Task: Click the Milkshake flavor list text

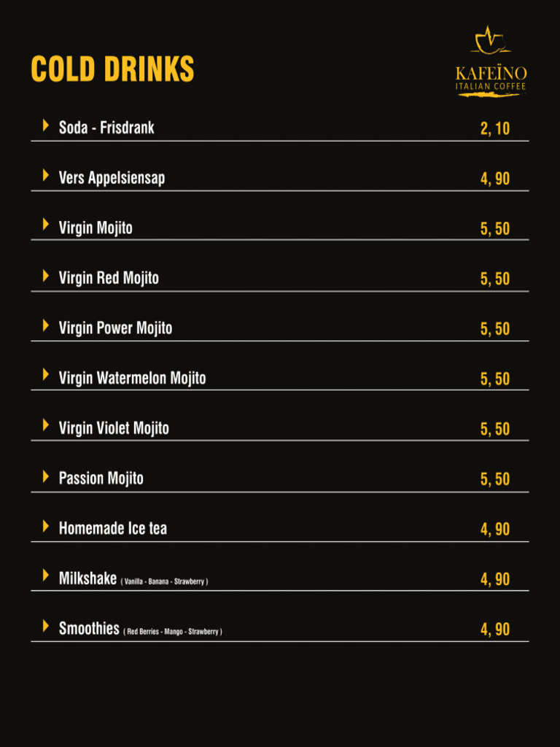Action: click(x=164, y=581)
